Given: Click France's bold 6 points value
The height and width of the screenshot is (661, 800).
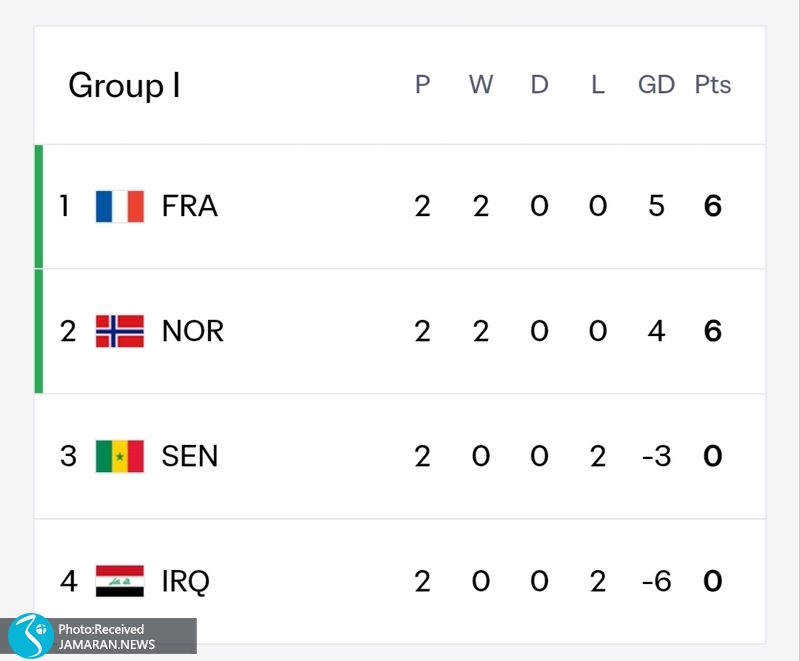Looking at the screenshot, I should tap(713, 206).
